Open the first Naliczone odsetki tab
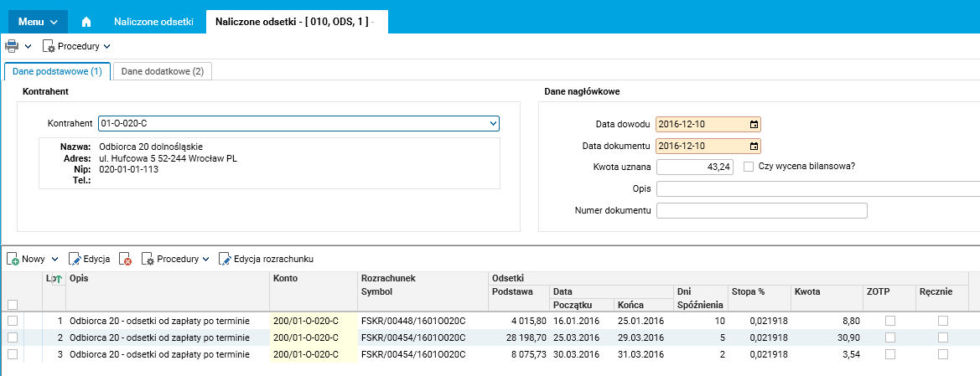This screenshot has width=980, height=376. (153, 21)
